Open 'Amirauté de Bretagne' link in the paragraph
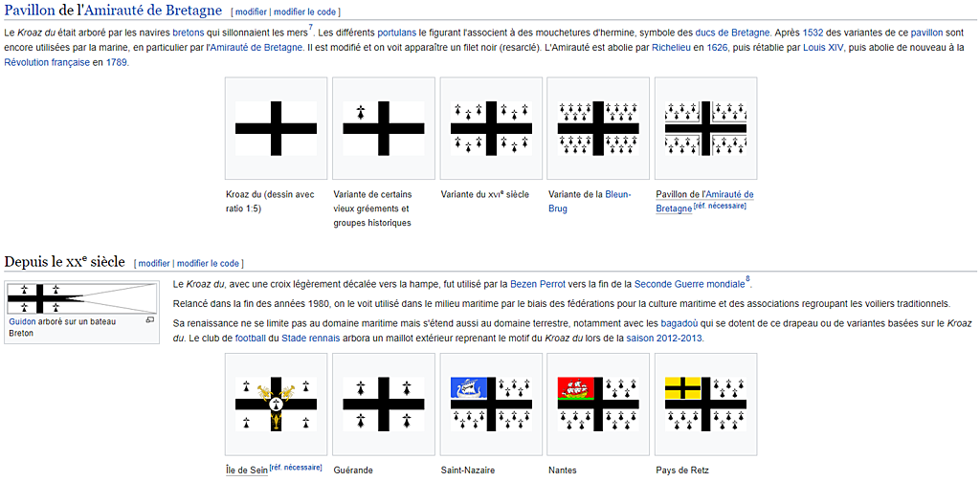 tap(256, 48)
